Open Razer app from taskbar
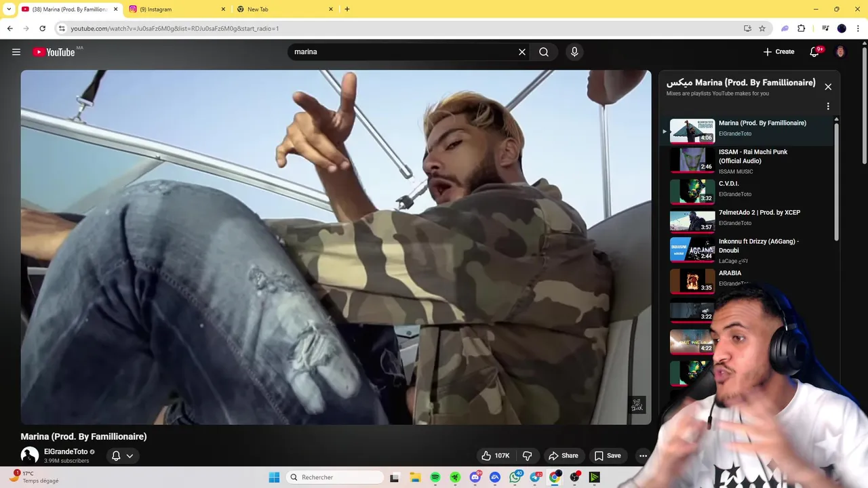Image resolution: width=868 pixels, height=488 pixels. point(455,477)
